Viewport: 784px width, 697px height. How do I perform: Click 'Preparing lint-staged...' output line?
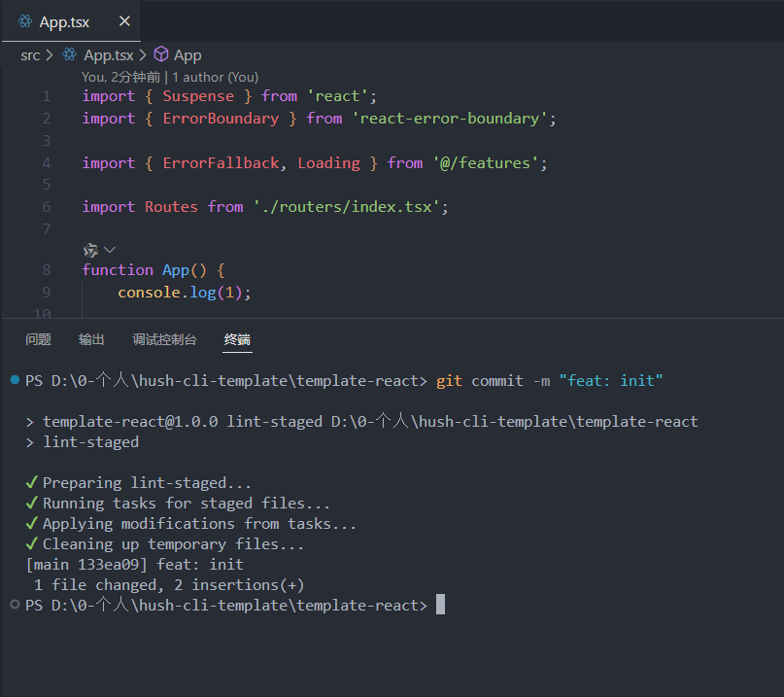tap(147, 483)
